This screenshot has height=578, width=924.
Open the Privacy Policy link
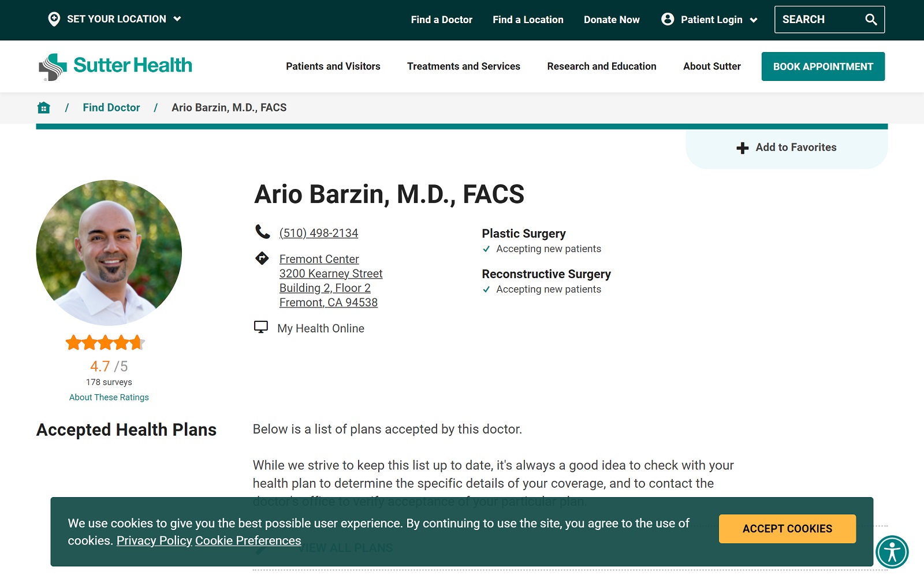(x=154, y=541)
